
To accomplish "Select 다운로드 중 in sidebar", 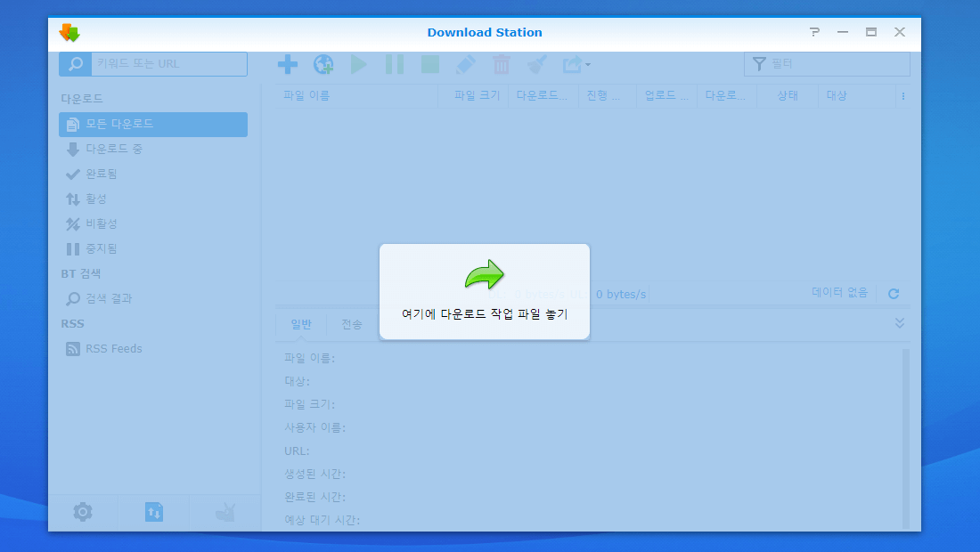I will (153, 150).
